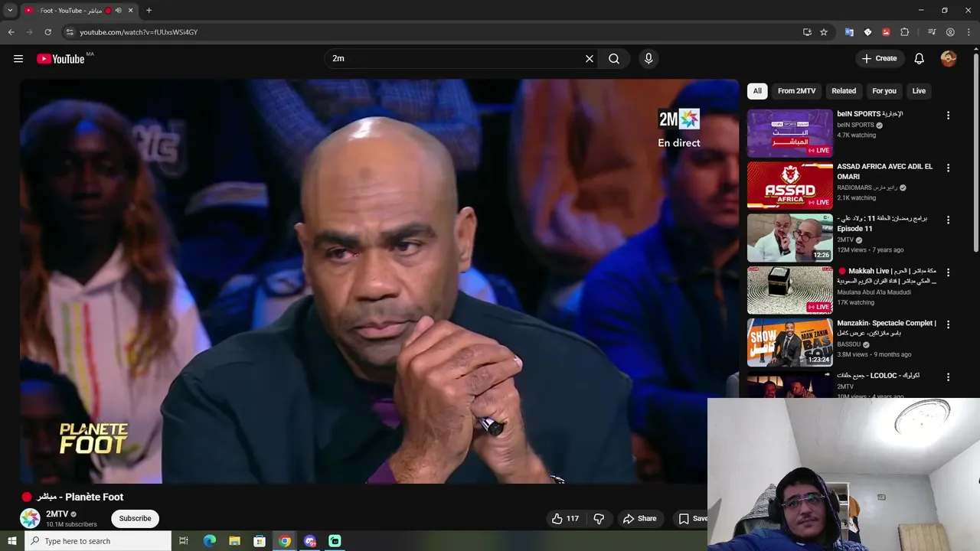Open Chrome media controls icon
980x551 pixels.
tap(932, 32)
